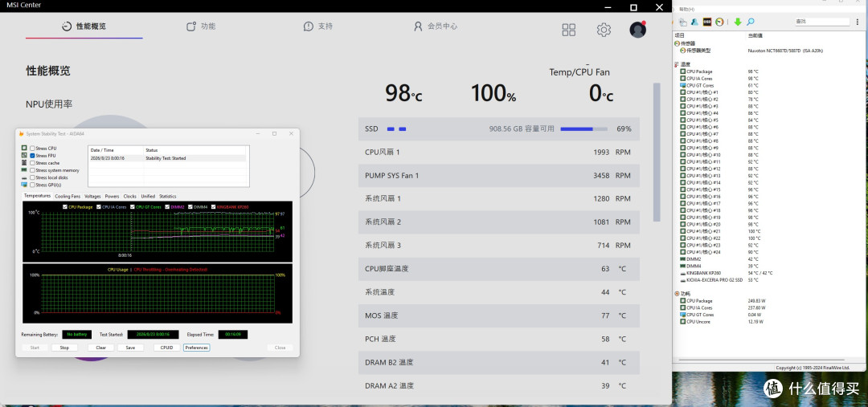Click the KINGBANK KP260 drive icon
The image size is (868, 407).
[x=683, y=273]
